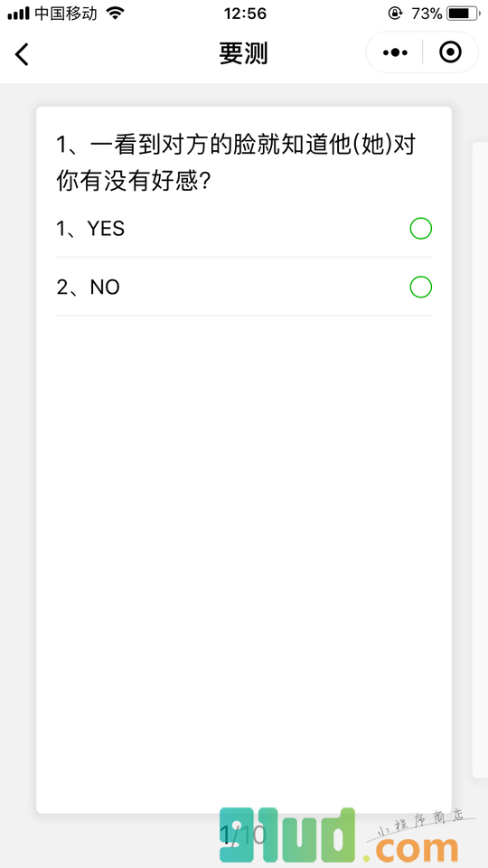Screen dimensions: 488x868
Task: Tap the 12:56 clock in status bar
Action: tap(245, 14)
